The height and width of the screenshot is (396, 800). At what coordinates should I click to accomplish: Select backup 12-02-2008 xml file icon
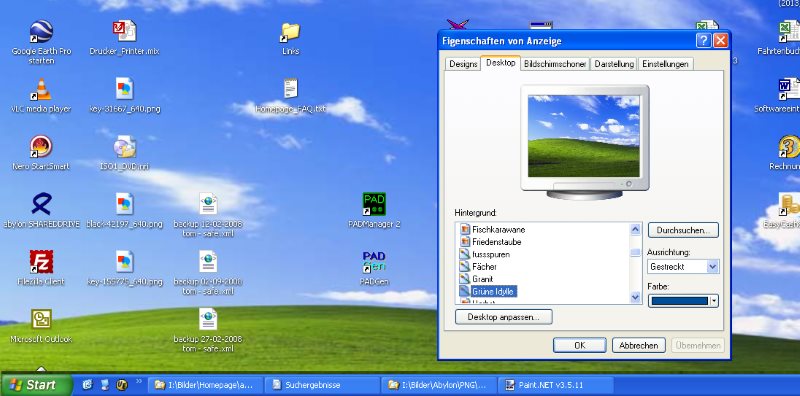208,204
